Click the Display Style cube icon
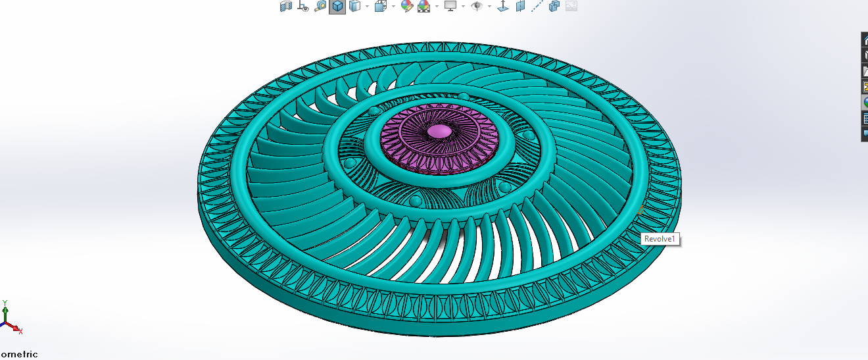The image size is (868, 360). [x=354, y=6]
